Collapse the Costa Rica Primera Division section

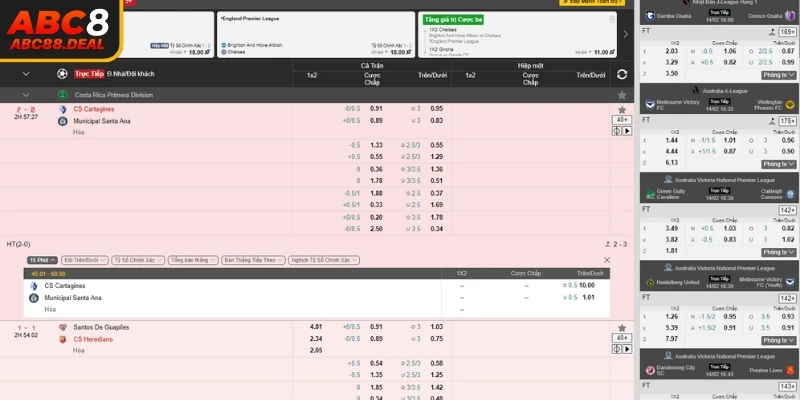[x=26, y=95]
